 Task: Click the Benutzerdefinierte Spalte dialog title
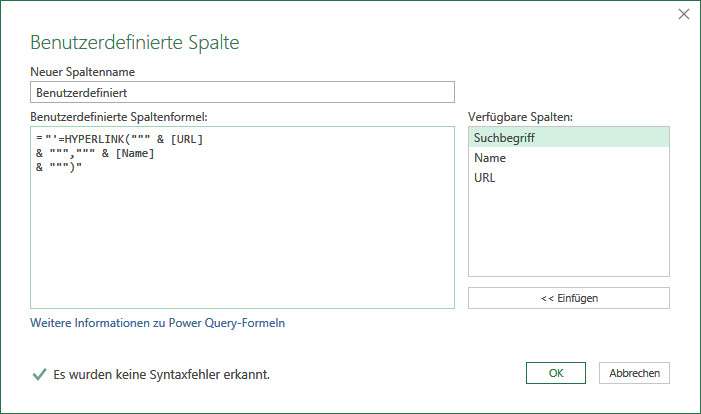(135, 42)
